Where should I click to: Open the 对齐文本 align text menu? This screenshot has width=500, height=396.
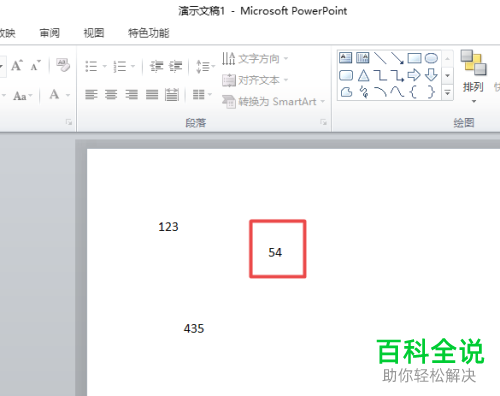click(x=255, y=80)
